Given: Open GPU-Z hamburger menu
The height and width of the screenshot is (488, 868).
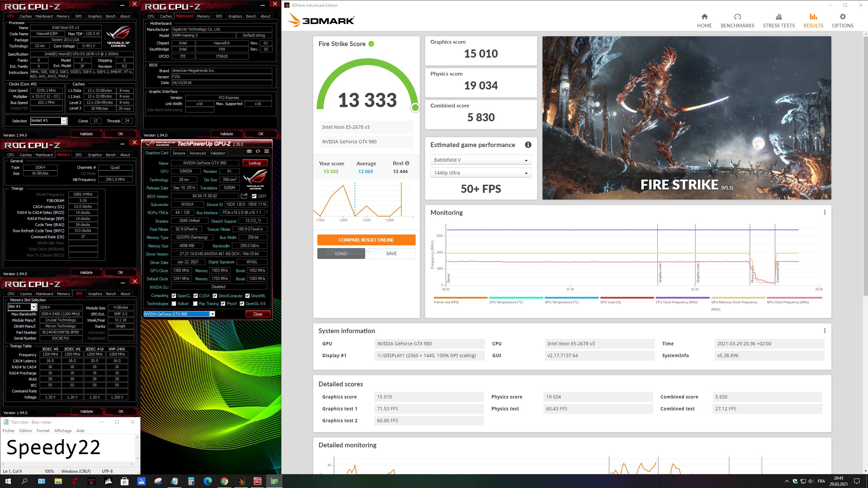Looking at the screenshot, I should (267, 151).
